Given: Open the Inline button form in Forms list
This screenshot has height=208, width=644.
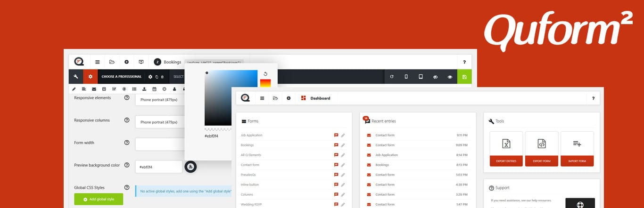Looking at the screenshot, I should click(x=251, y=184).
